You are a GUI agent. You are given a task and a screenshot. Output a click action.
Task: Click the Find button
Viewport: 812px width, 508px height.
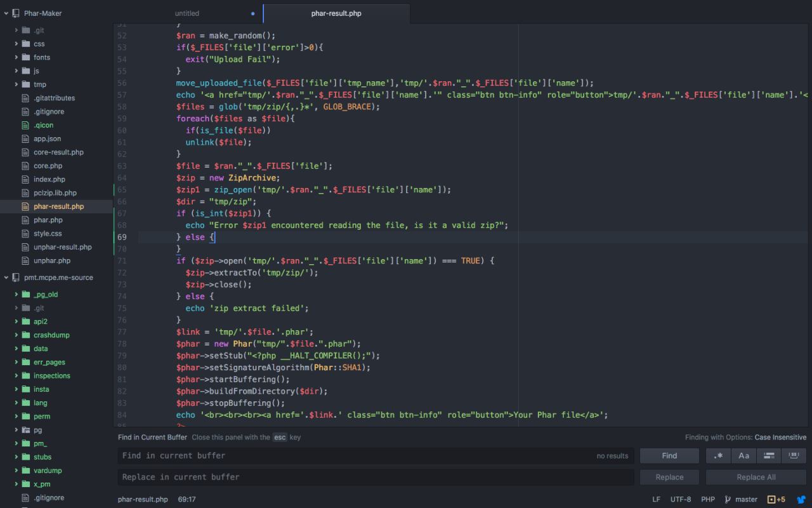click(669, 455)
